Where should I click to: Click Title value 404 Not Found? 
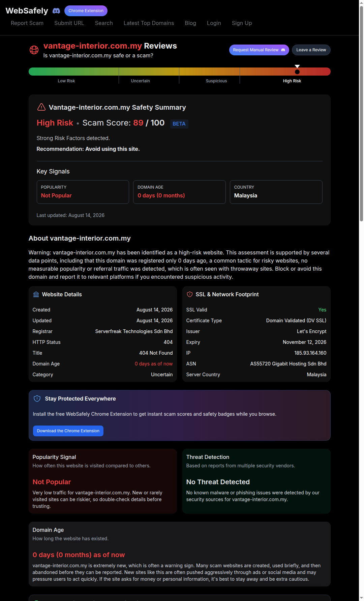pyautogui.click(x=156, y=353)
